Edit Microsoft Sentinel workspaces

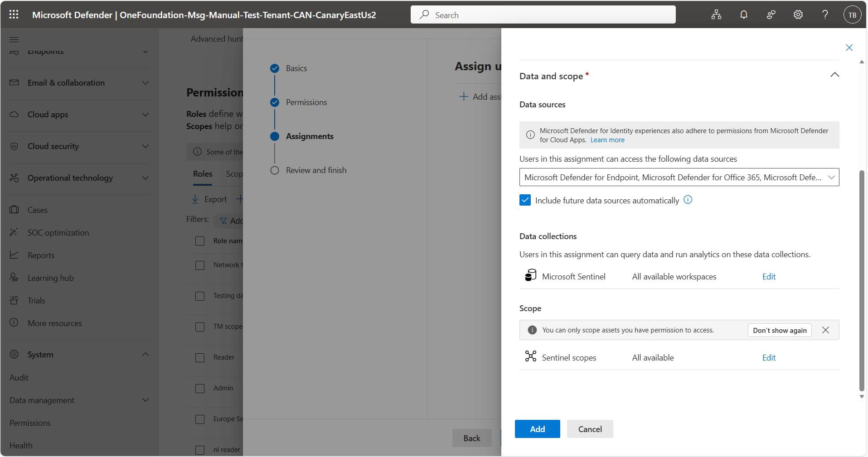click(769, 276)
